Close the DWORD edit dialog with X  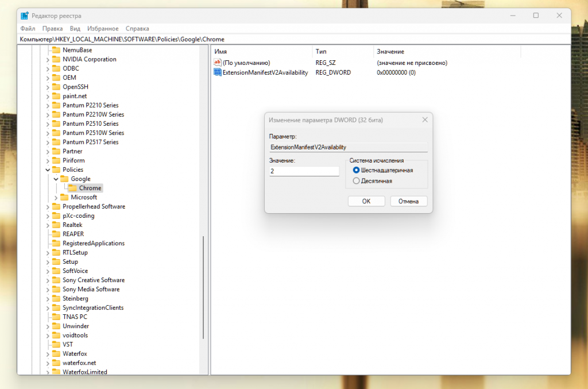[x=424, y=120]
